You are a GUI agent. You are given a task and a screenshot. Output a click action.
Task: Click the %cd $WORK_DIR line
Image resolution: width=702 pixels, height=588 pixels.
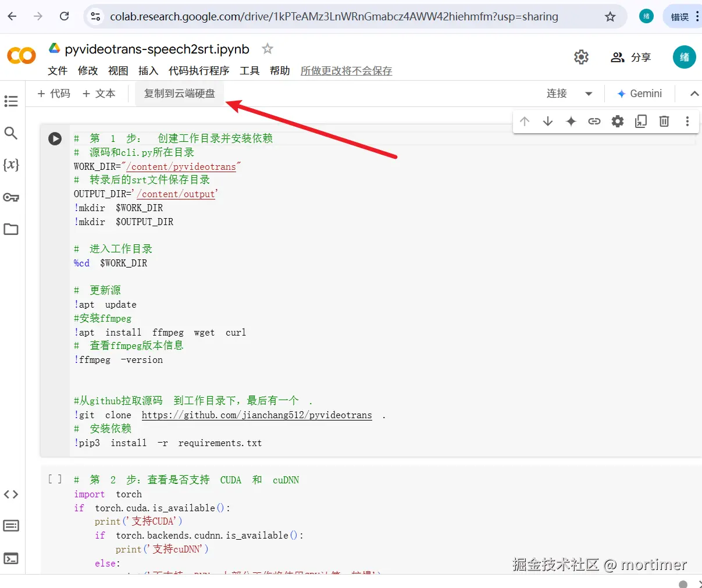[x=111, y=263]
